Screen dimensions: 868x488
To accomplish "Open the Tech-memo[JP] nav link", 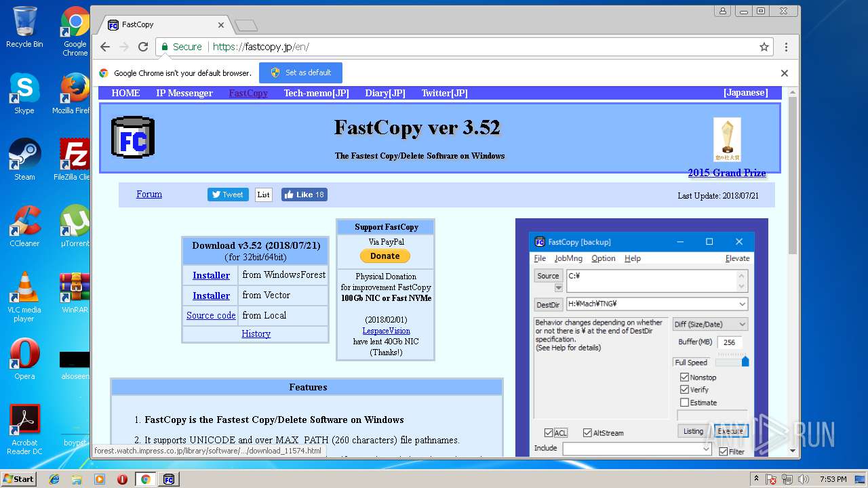I will [316, 93].
